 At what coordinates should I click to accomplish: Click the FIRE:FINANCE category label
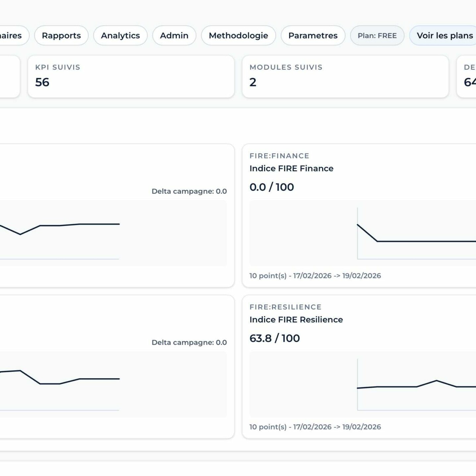[279, 156]
